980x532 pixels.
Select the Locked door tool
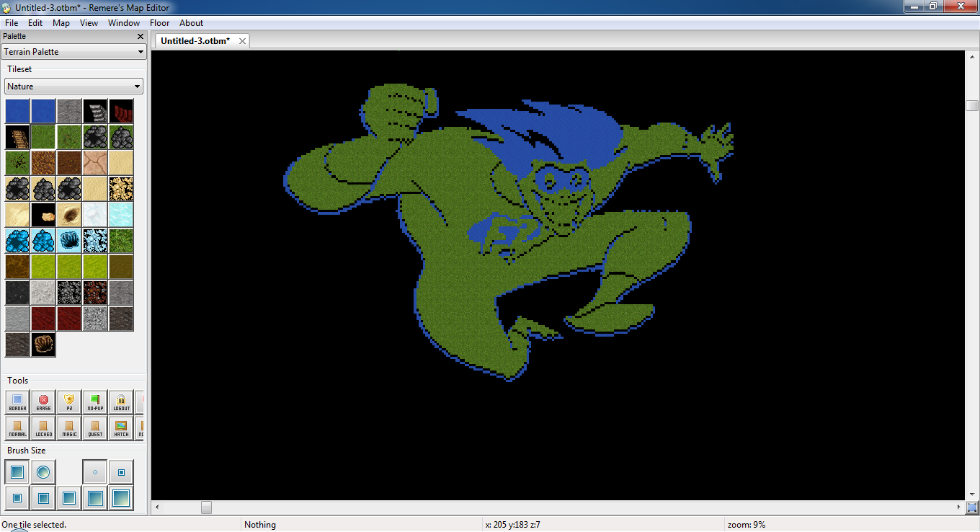[x=43, y=428]
